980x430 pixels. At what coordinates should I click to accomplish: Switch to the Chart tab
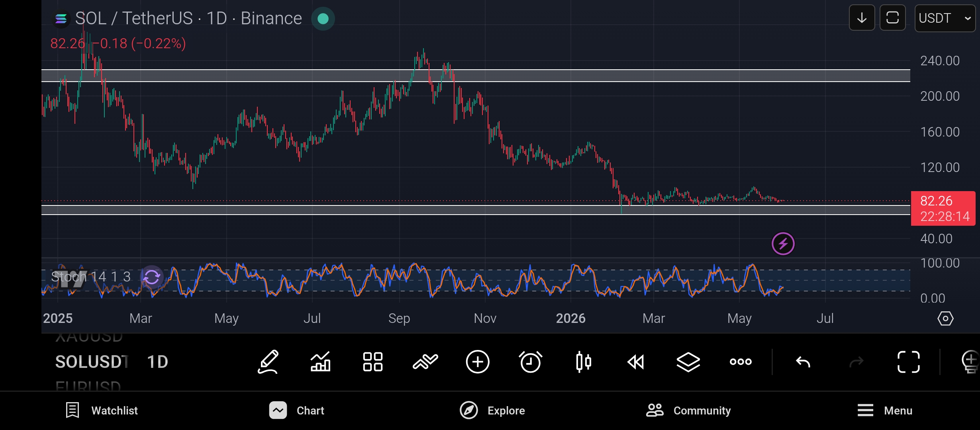coord(297,410)
